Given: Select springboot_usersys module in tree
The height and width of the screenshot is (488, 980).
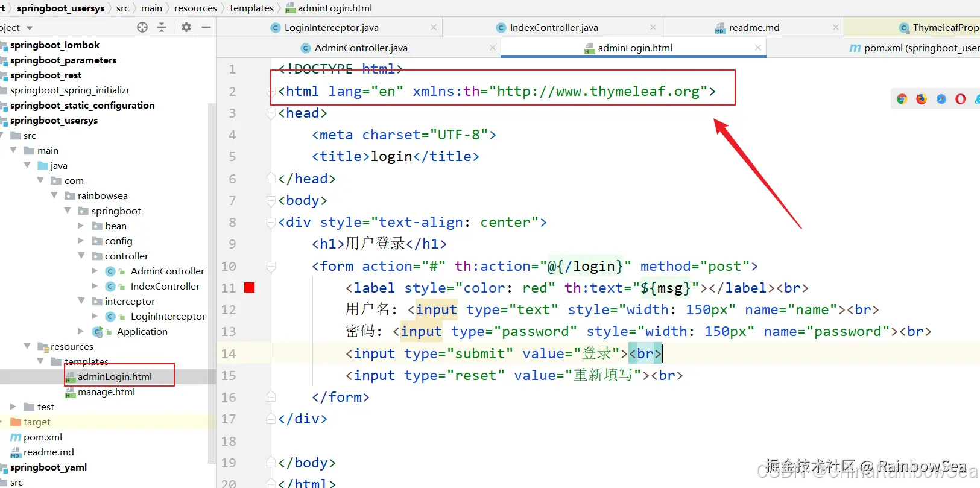Looking at the screenshot, I should coord(54,120).
